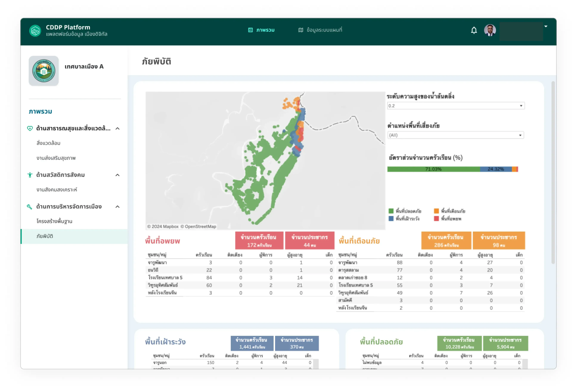Click the red พื้นที่อพยพ legend swatch
Image resolution: width=577 pixels, height=392 pixels.
(436, 219)
